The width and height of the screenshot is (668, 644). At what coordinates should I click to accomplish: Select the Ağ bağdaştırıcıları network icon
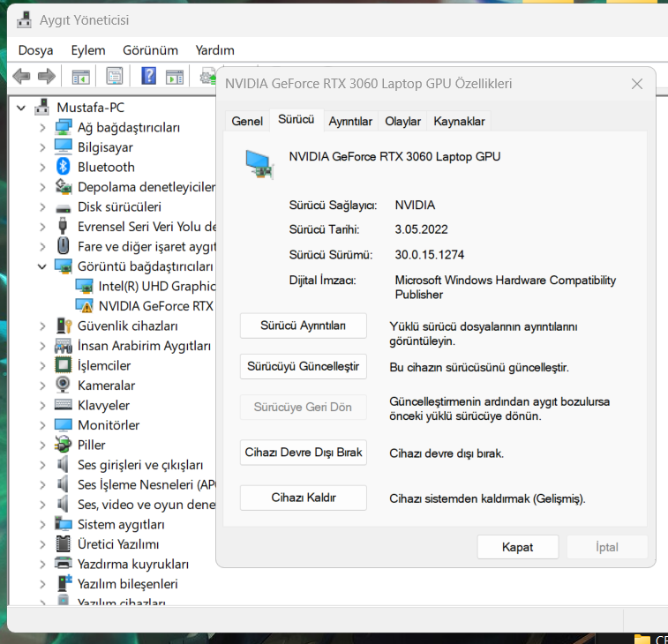63,127
